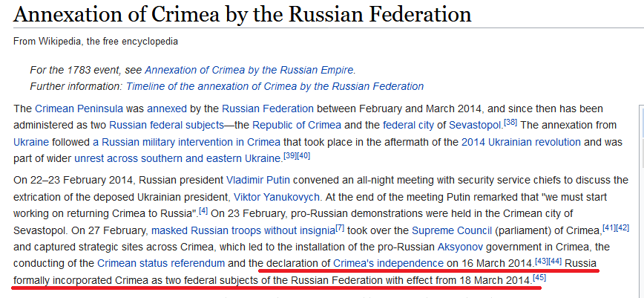Viewport: 644px width, 298px height.
Task: Follow 'a Russian military intervention in Crimea' link
Action: point(188,141)
